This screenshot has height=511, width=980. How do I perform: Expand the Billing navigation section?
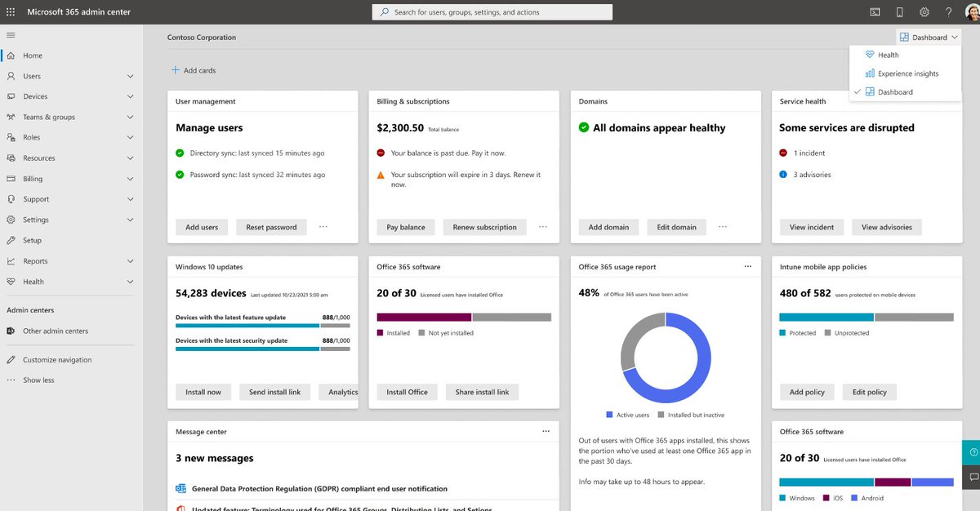pyautogui.click(x=130, y=179)
